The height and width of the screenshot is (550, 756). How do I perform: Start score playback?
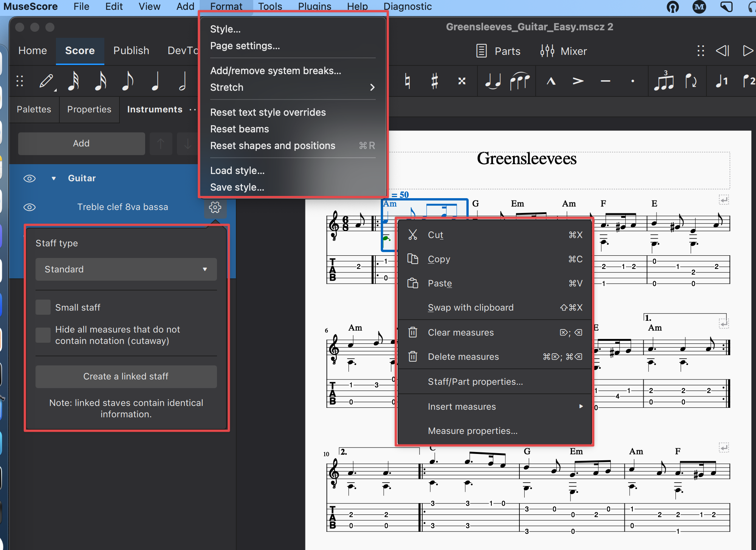tap(748, 51)
